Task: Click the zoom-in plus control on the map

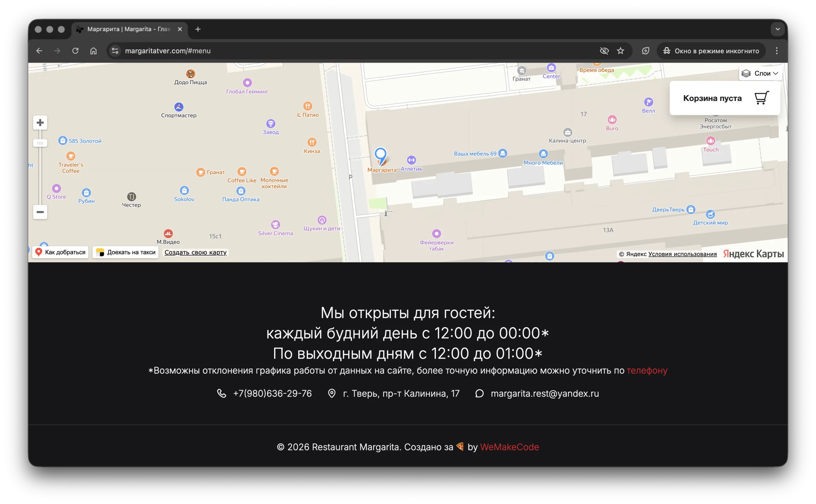Action: coord(40,122)
